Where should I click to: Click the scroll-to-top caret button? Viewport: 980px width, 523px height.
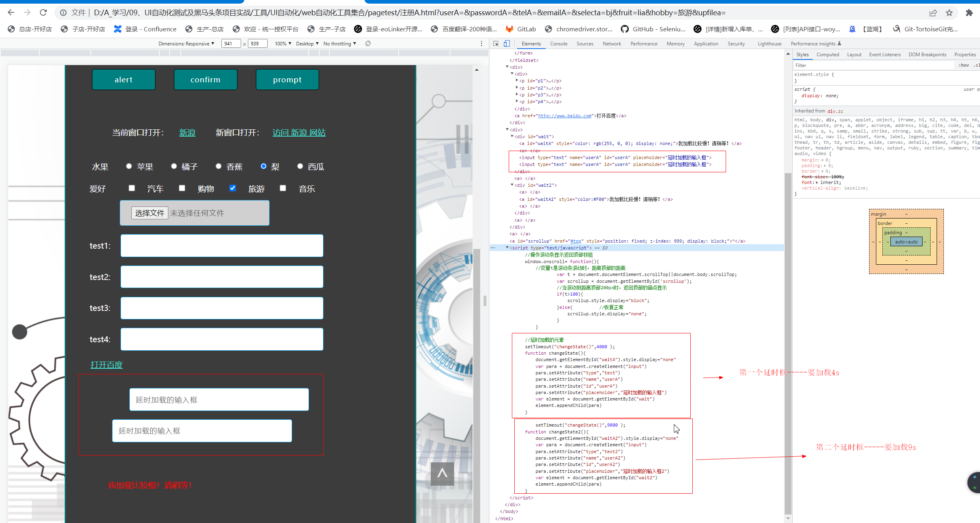point(442,474)
